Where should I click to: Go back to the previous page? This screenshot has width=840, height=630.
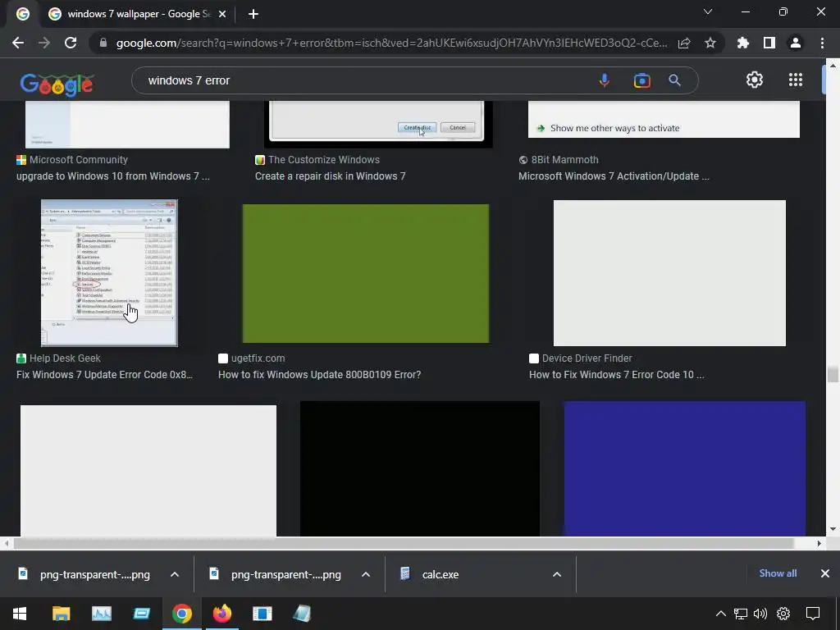(x=18, y=43)
